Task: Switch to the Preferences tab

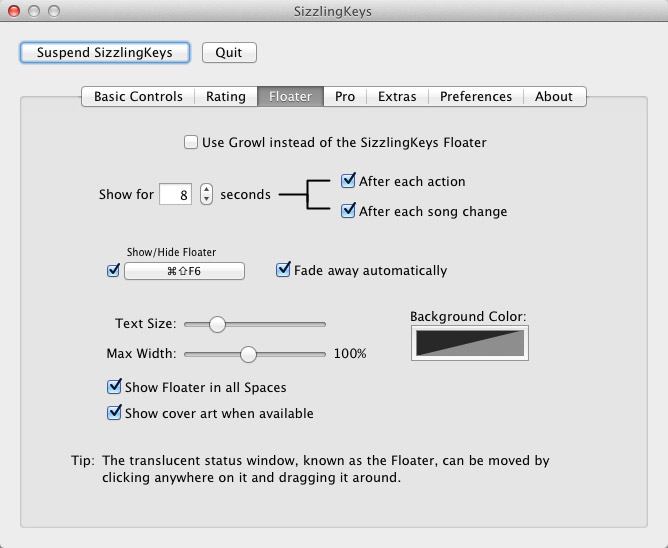Action: point(476,96)
